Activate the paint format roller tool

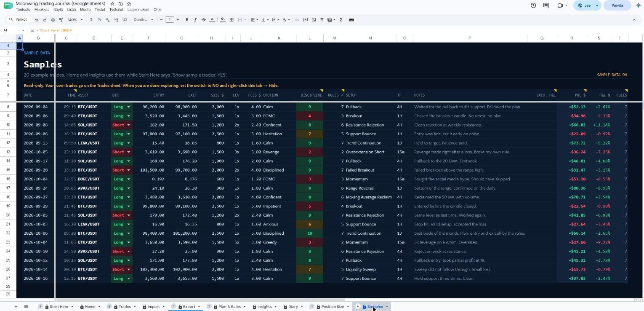[61, 20]
